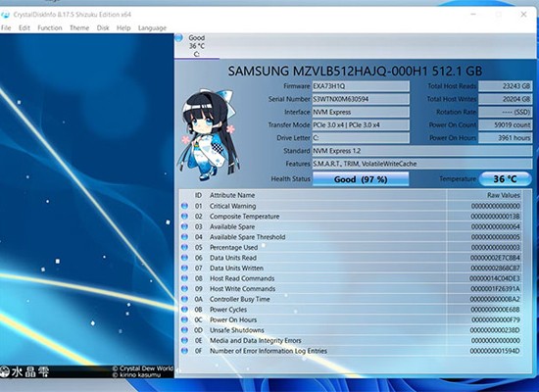
Task: Select the Data Units Read attribute name
Action: coord(233,258)
